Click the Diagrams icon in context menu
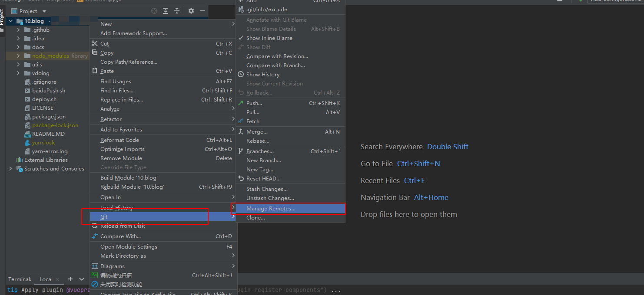The image size is (644, 295). click(x=95, y=266)
